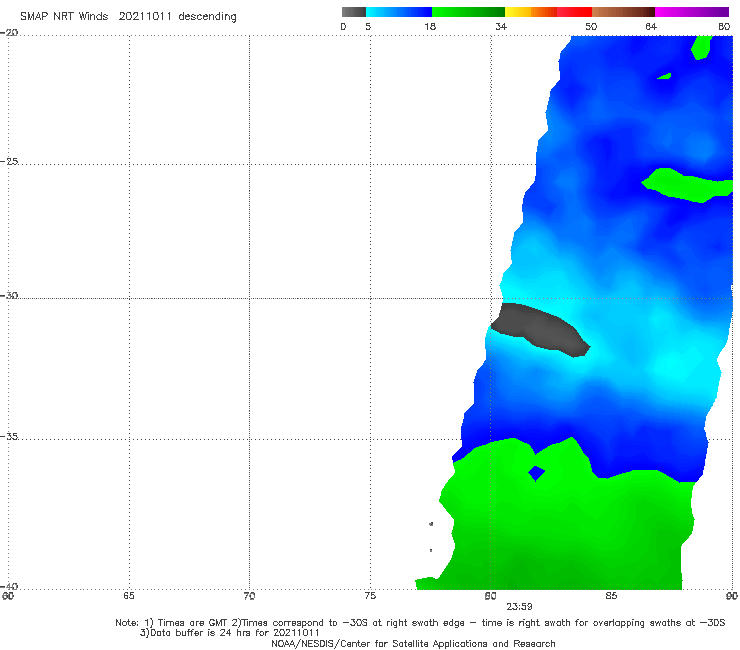Click the NOAA/NESDIS credit line

pyautogui.click(x=413, y=643)
